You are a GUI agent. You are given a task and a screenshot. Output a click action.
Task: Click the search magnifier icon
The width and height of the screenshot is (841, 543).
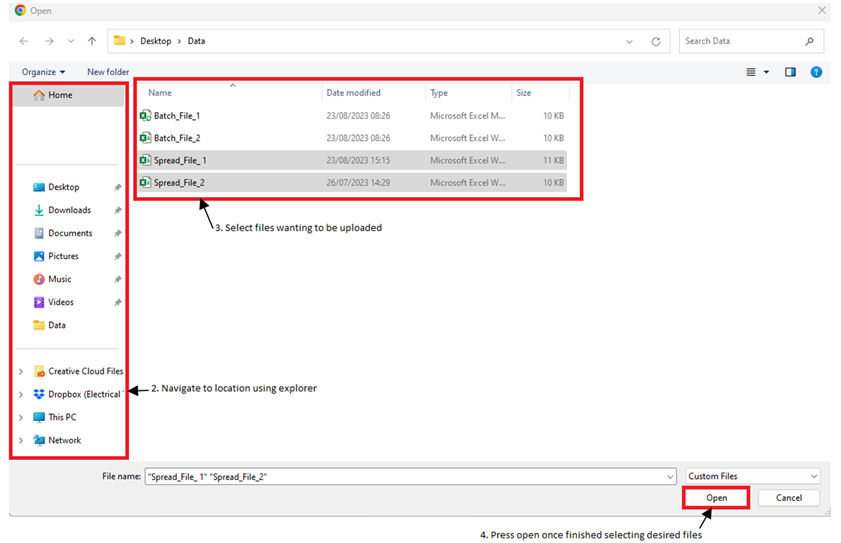[809, 41]
